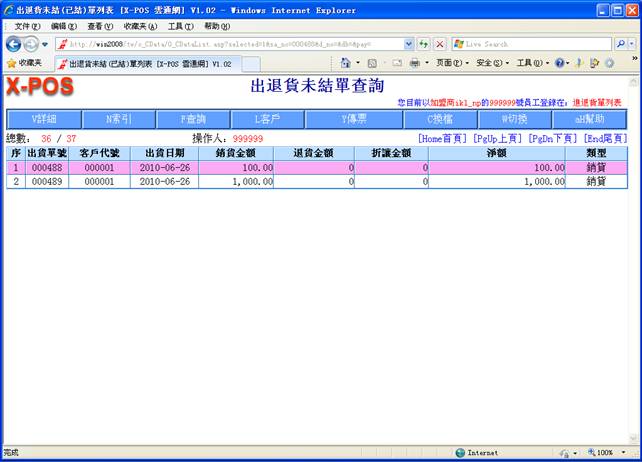Open the Favorites star button
Image resolution: width=642 pixels, height=462 pixels.
pyautogui.click(x=24, y=63)
